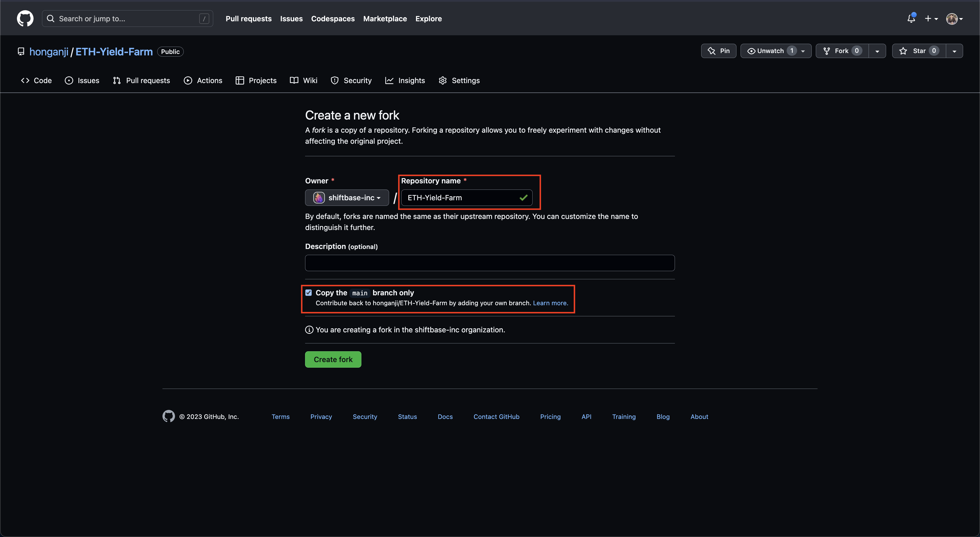
Task: Pin this repository
Action: 718,51
